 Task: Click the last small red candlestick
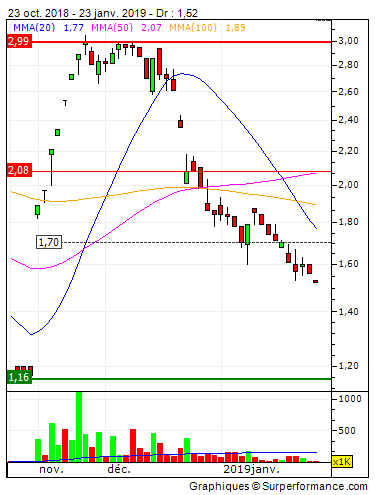pyautogui.click(x=315, y=282)
